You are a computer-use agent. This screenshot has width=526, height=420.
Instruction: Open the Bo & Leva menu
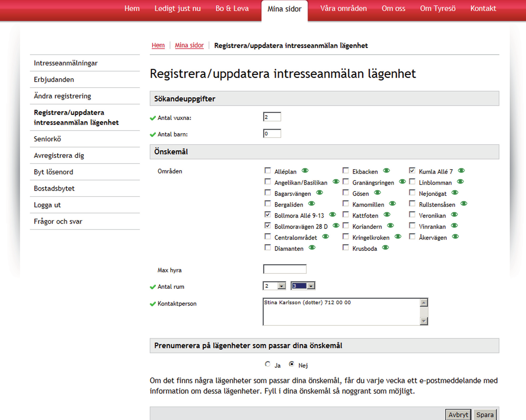(x=232, y=8)
